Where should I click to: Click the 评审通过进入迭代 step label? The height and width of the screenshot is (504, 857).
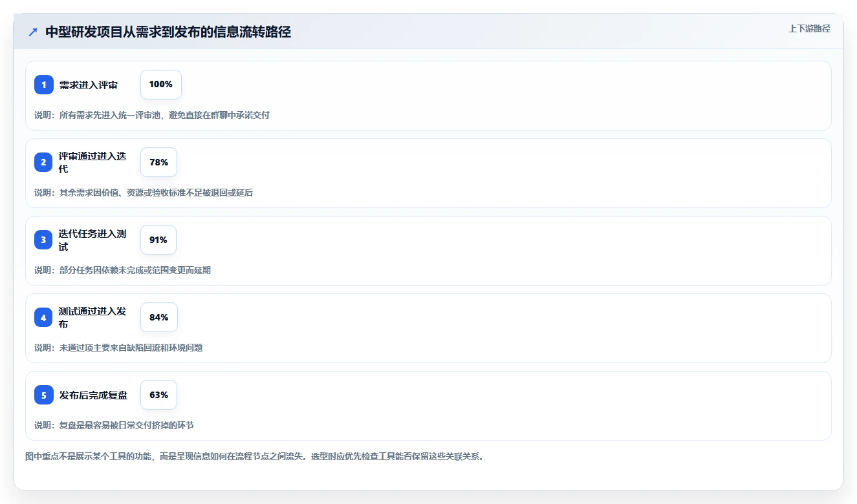tap(92, 162)
